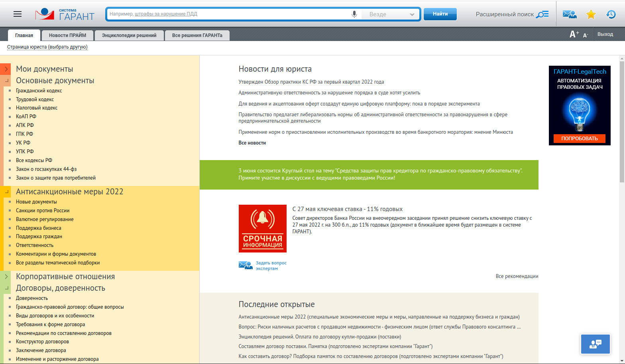Click into the main search input field
This screenshot has width=625, height=364.
point(228,14)
